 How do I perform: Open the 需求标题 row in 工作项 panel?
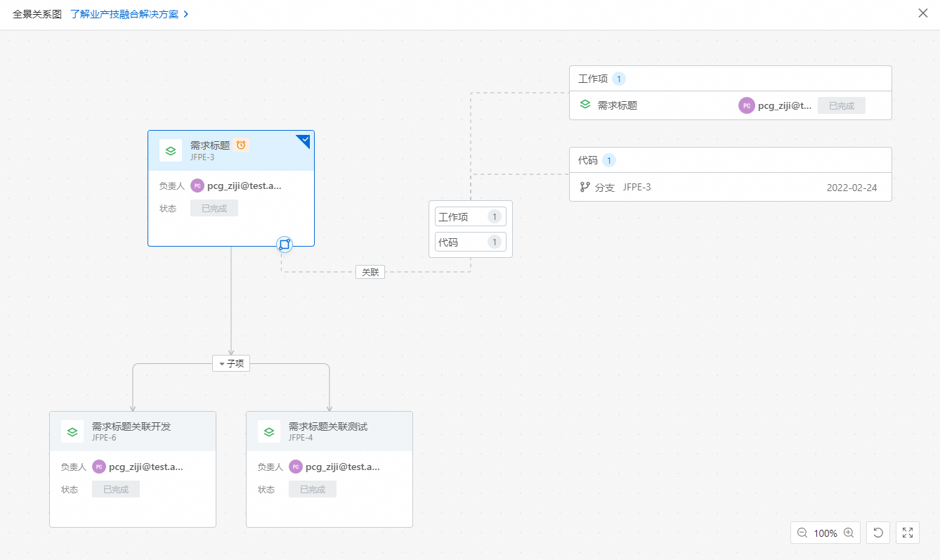pyautogui.click(x=731, y=105)
